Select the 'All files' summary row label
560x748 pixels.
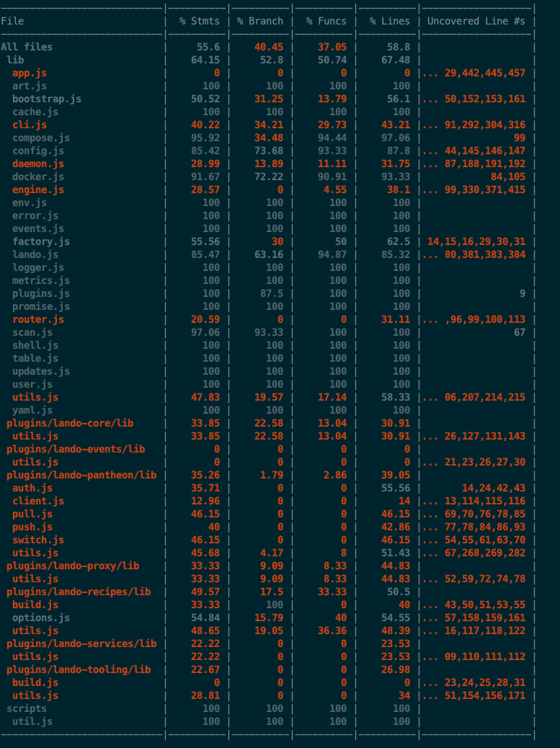tap(27, 47)
